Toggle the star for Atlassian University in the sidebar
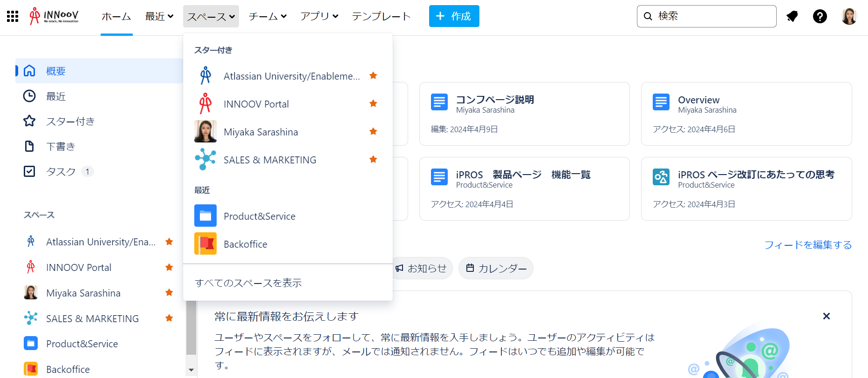 (x=169, y=242)
